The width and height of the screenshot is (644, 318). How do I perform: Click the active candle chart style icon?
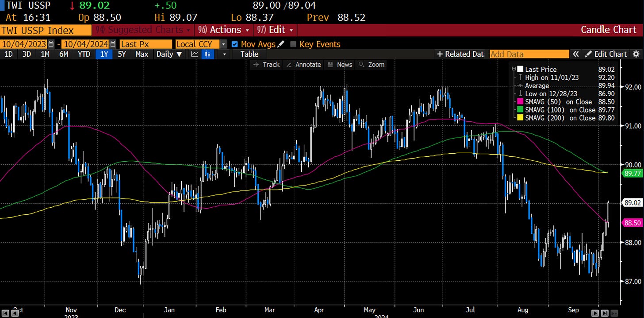[x=207, y=54]
